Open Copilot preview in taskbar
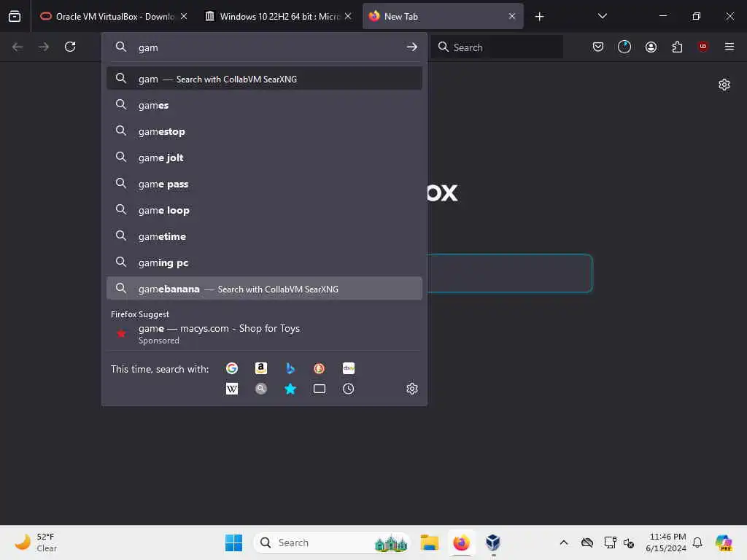The image size is (747, 560). coord(723,542)
